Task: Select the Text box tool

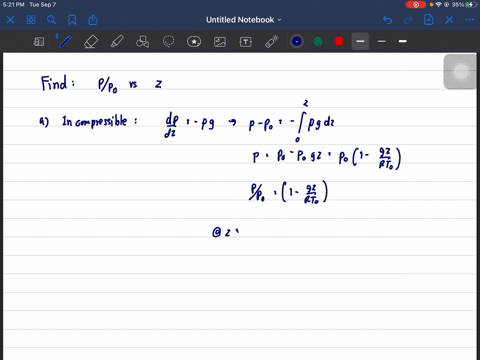Action: click(x=246, y=42)
